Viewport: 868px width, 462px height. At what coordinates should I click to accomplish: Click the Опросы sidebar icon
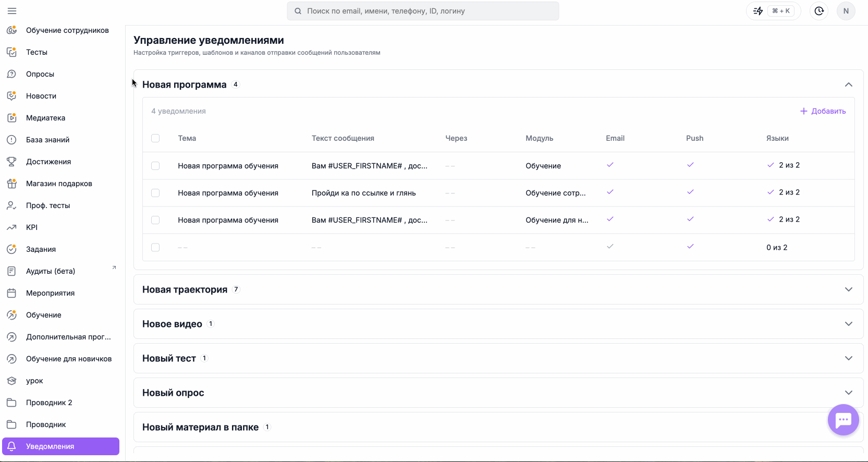tap(11, 74)
